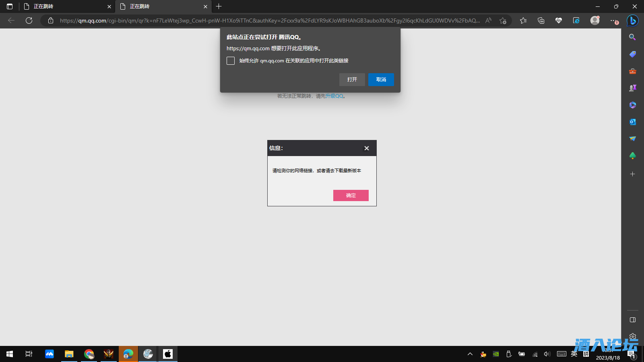Viewport: 644px width, 362px height.
Task: Open the 升级QQ link
Action: 334,96
